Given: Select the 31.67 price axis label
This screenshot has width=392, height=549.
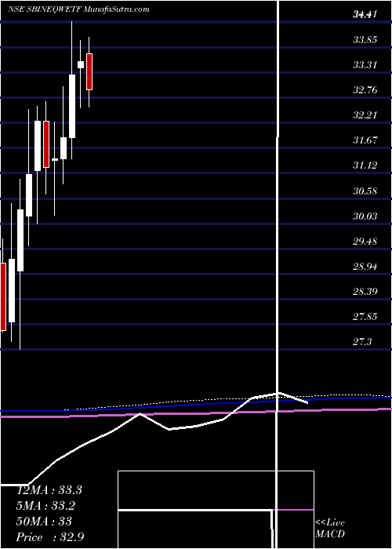Looking at the screenshot, I should click(x=365, y=140).
